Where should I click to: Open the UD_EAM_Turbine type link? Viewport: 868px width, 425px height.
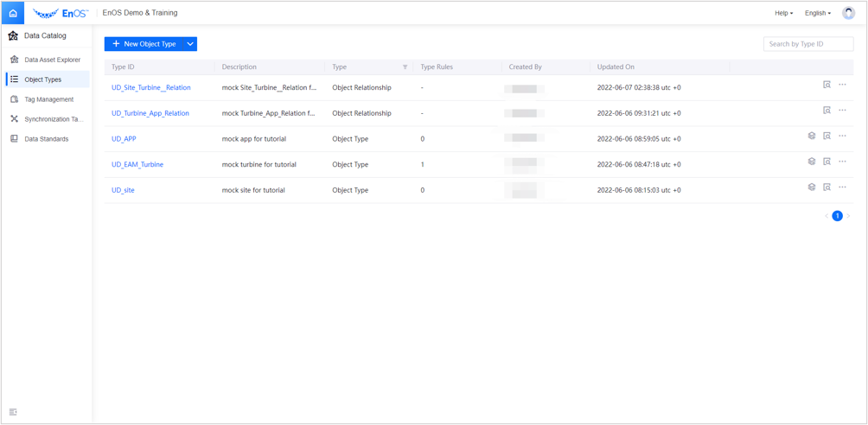[137, 164]
